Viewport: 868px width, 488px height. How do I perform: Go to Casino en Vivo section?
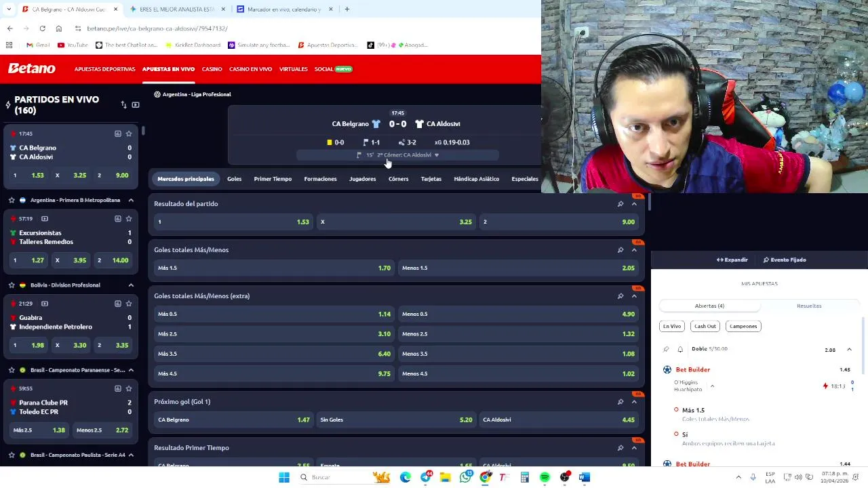tap(250, 69)
